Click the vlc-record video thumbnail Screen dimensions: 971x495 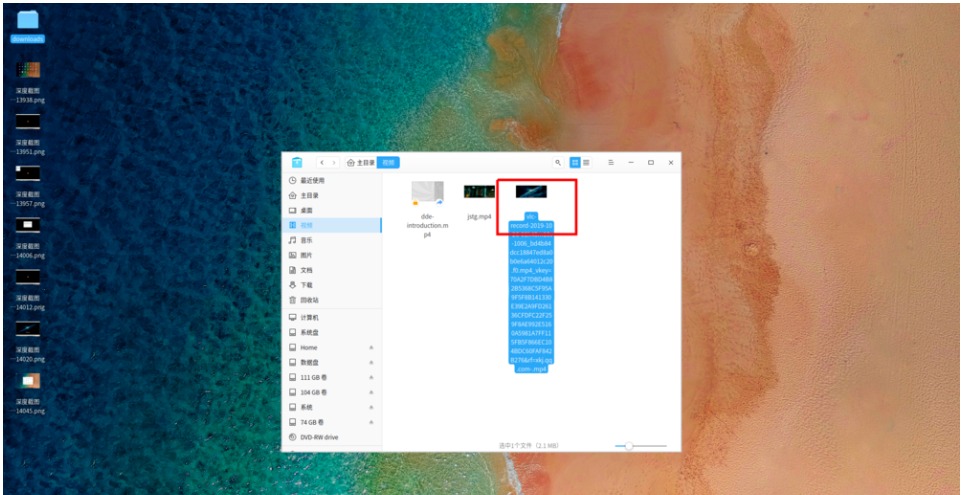click(x=531, y=191)
